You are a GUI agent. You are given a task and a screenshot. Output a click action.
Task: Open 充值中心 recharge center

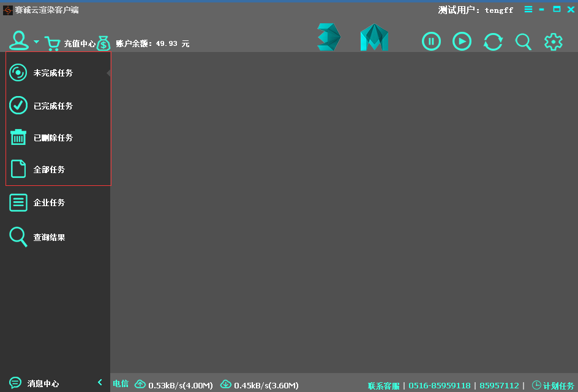[79, 44]
